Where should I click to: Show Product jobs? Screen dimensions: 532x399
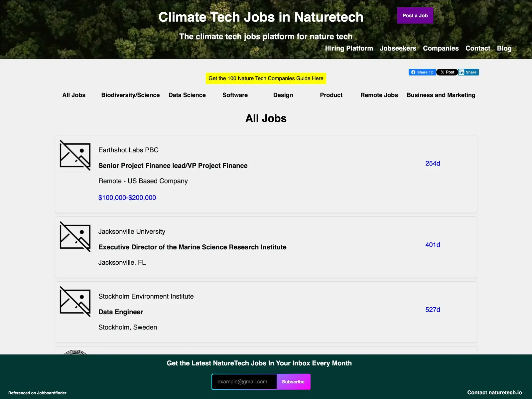click(x=331, y=95)
